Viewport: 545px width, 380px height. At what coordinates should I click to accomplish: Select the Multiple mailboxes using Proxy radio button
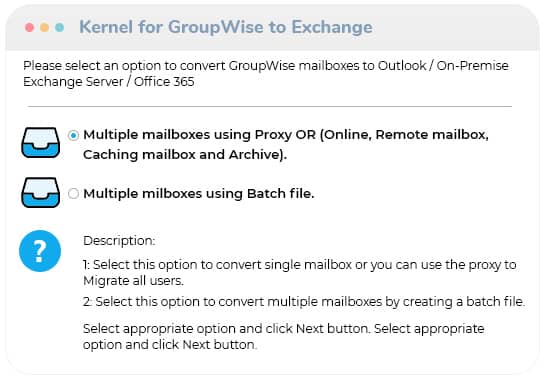click(73, 135)
